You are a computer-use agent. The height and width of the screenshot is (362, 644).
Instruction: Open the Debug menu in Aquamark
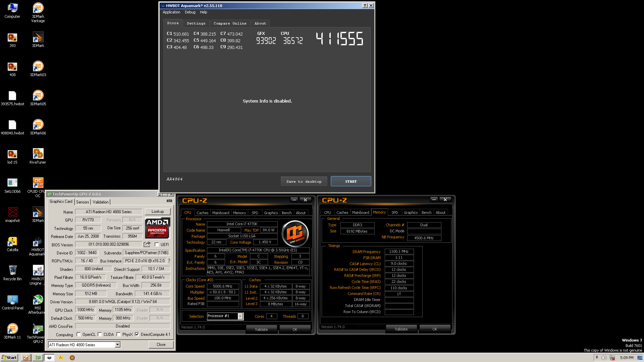click(x=190, y=12)
